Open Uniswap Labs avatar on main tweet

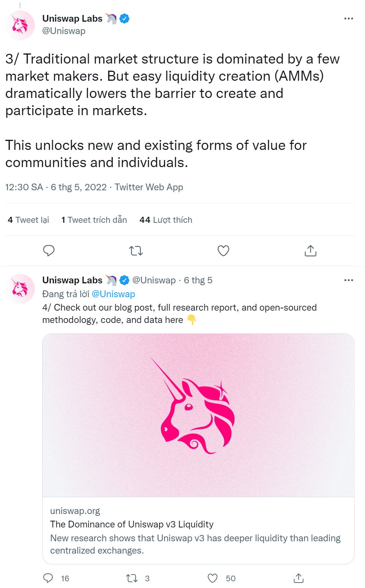click(20, 25)
